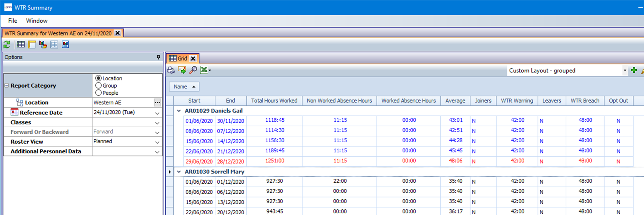
Task: Open the File menu
Action: click(x=13, y=21)
